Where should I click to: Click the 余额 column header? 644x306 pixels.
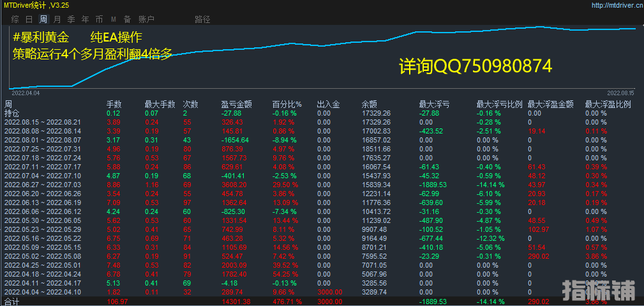(369, 104)
